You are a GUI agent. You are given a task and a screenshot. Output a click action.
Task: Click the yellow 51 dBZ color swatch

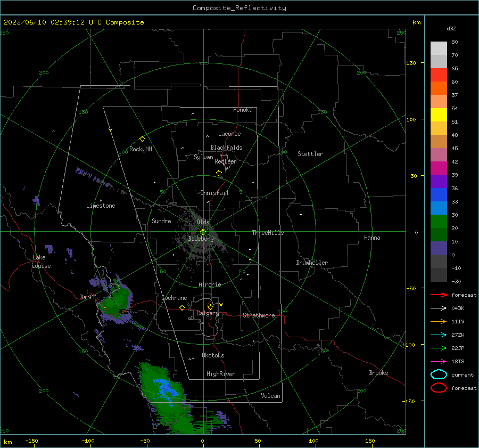click(x=439, y=115)
